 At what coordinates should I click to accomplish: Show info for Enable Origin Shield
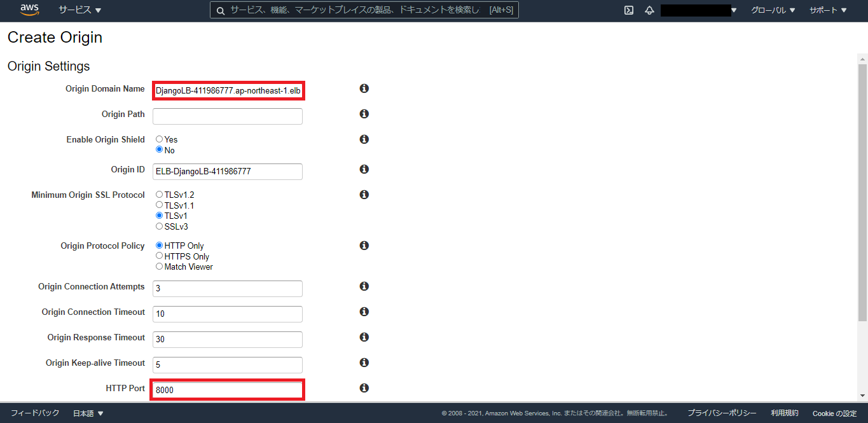click(x=364, y=139)
